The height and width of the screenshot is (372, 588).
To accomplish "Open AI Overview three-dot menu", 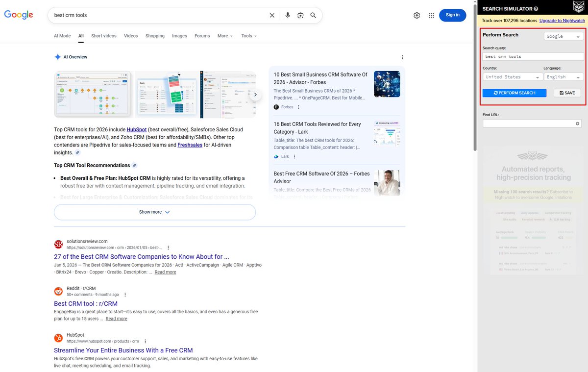I will point(402,57).
